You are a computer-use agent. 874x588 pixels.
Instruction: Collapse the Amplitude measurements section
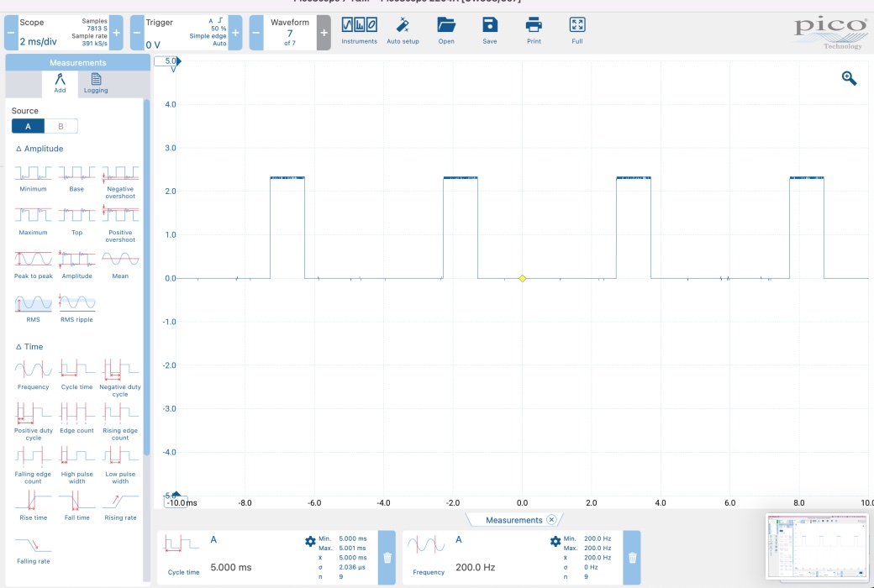click(x=39, y=149)
